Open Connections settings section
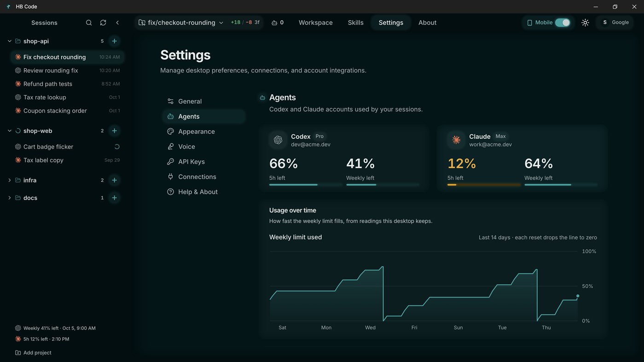This screenshot has height=362, width=644. (x=203, y=177)
